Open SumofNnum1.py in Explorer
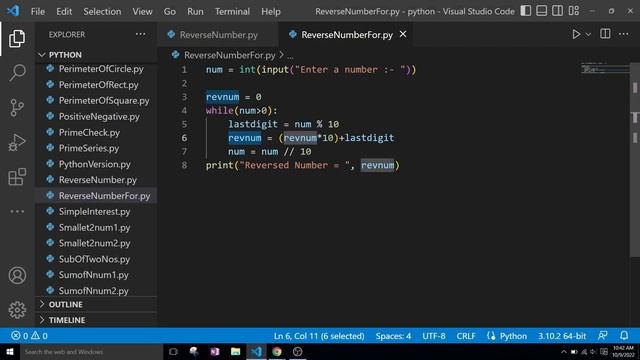This screenshot has width=640, height=360. click(x=96, y=275)
